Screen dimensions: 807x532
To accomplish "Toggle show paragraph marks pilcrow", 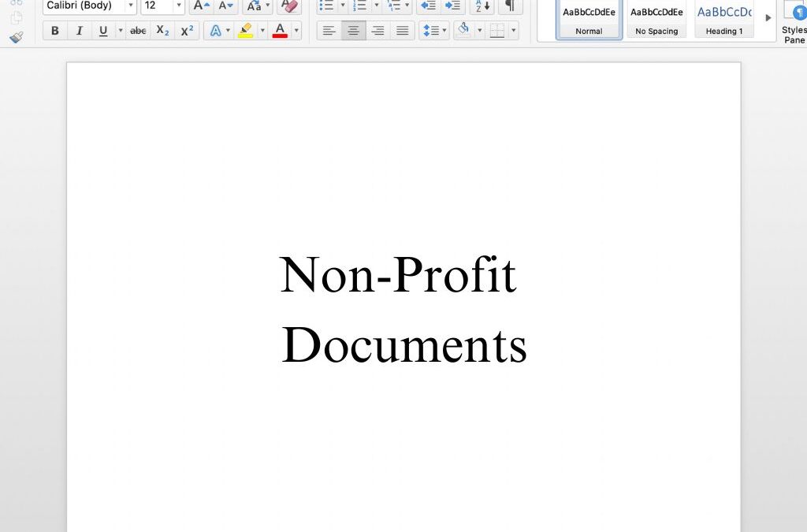I will click(510, 6).
